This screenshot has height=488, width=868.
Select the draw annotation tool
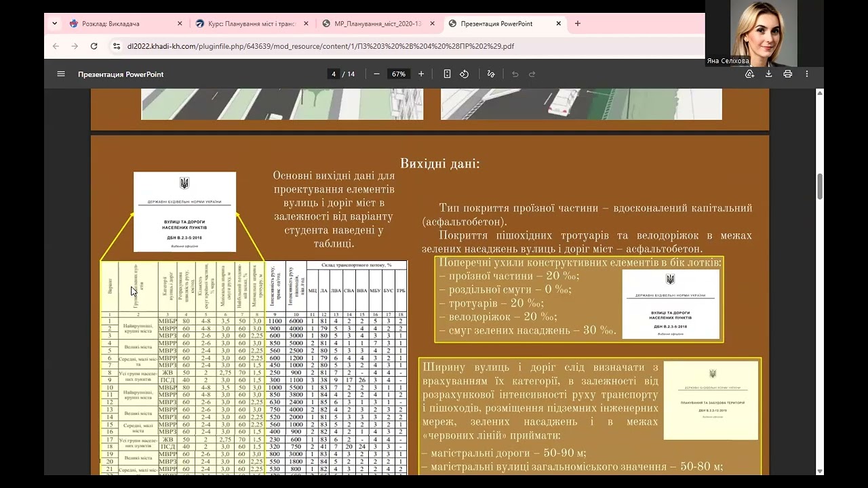[x=491, y=74]
